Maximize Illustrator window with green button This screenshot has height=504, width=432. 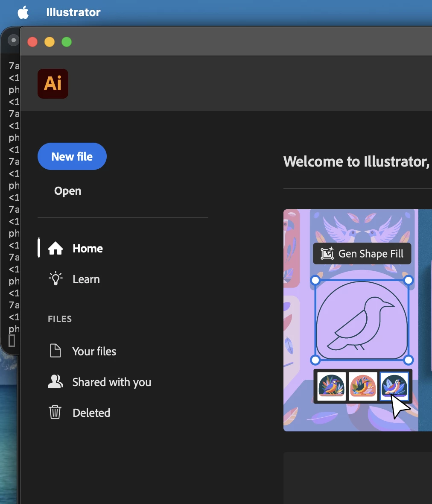click(x=67, y=42)
